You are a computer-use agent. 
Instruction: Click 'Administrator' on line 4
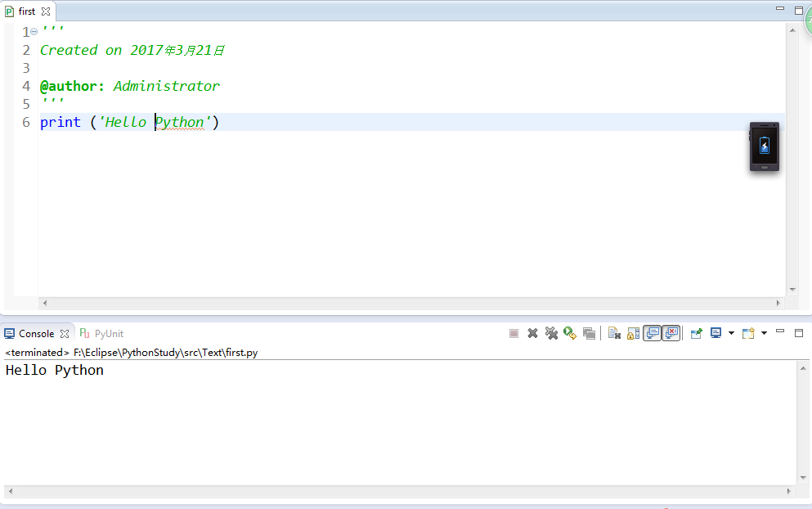click(x=166, y=86)
